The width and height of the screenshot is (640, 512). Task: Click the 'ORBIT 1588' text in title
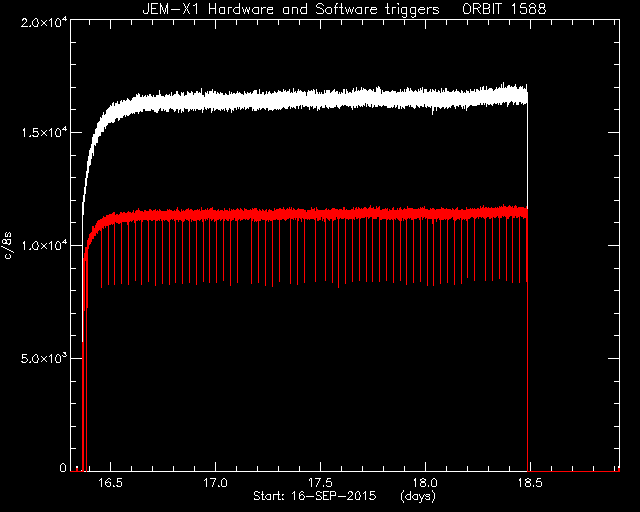tap(504, 9)
